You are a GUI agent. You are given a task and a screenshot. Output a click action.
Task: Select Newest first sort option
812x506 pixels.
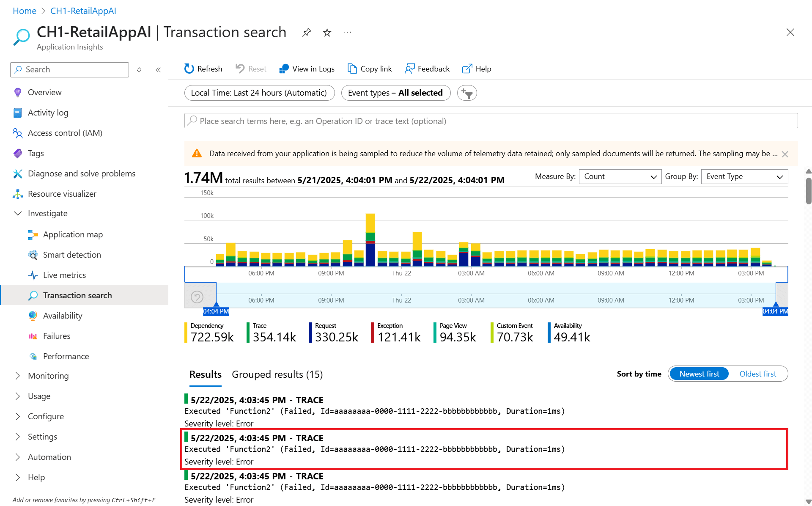pos(699,374)
